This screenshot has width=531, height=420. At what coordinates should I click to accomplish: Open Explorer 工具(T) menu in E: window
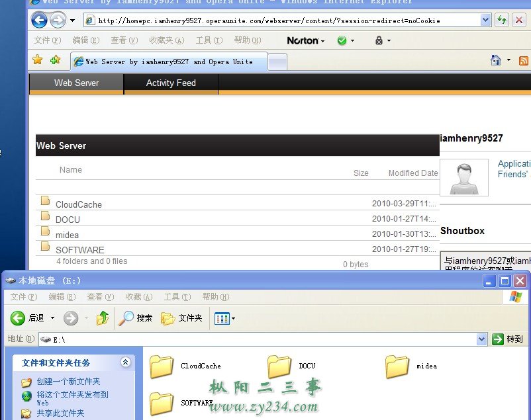(177, 297)
